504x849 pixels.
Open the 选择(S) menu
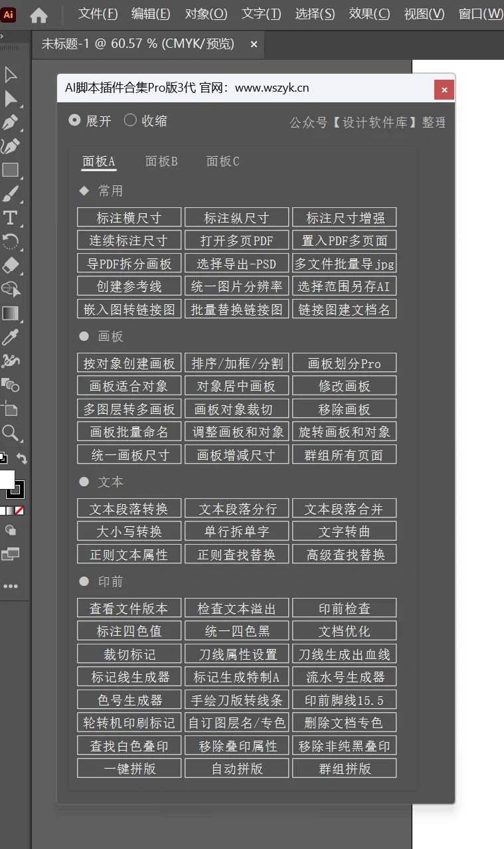pyautogui.click(x=315, y=14)
